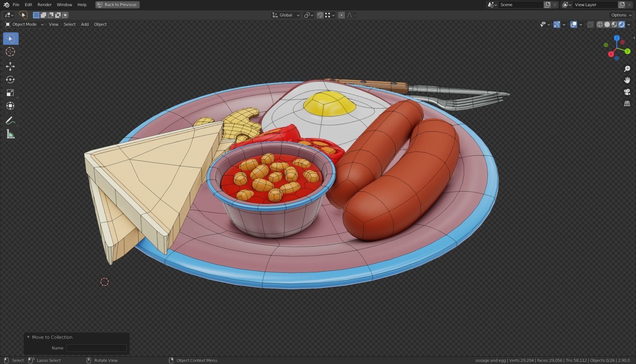
Task: Click the view layer browse icon
Action: coord(566,5)
